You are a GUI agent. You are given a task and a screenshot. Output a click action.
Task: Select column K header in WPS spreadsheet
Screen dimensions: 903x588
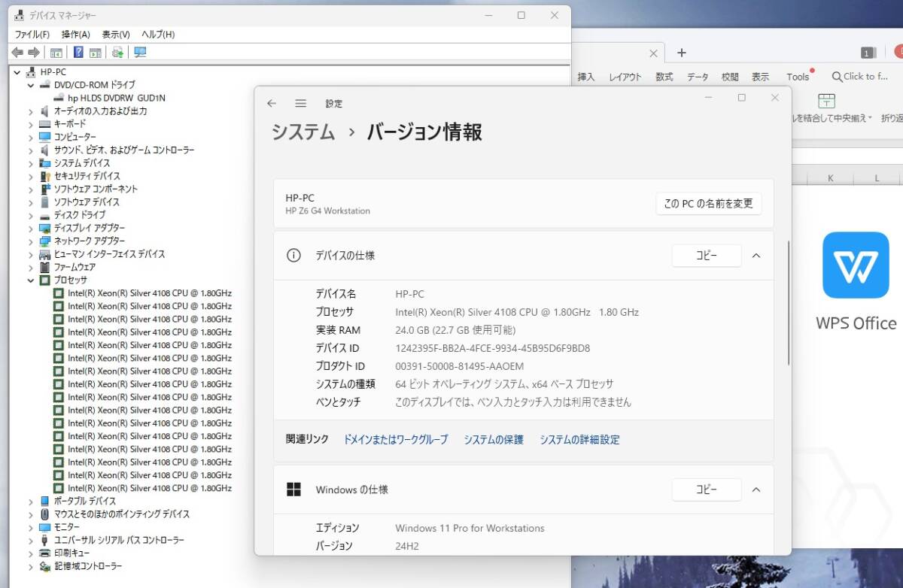(831, 178)
